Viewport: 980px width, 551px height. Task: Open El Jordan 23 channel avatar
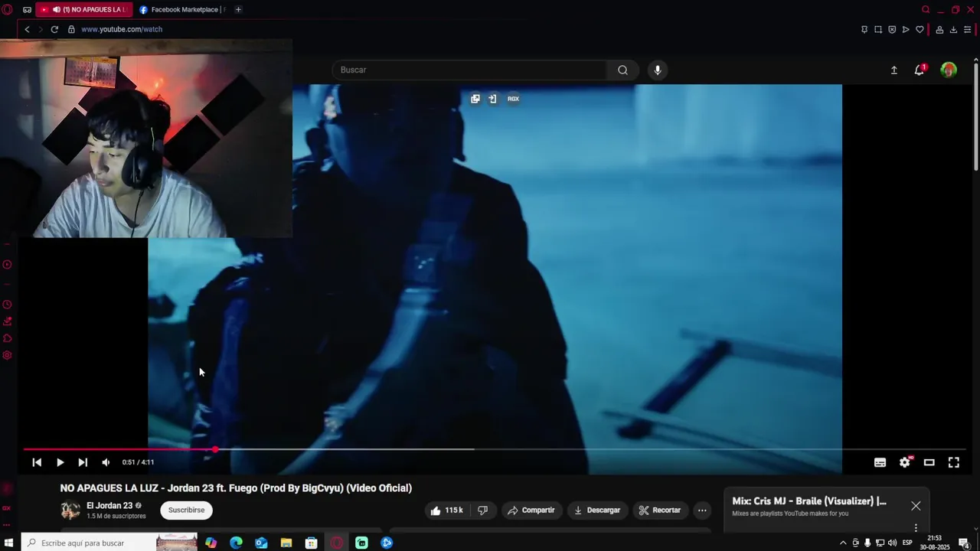coord(70,510)
